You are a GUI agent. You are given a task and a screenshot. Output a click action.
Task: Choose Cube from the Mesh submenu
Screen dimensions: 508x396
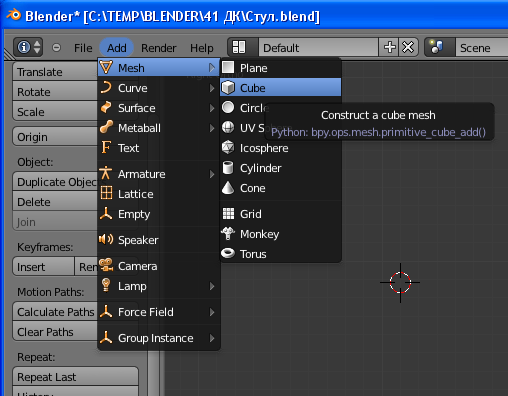coord(281,88)
